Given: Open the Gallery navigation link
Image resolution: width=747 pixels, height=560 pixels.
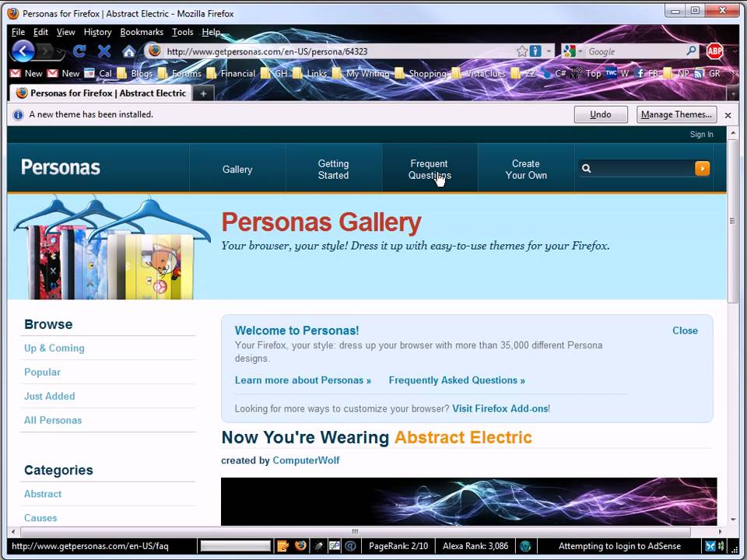Looking at the screenshot, I should pos(237,169).
